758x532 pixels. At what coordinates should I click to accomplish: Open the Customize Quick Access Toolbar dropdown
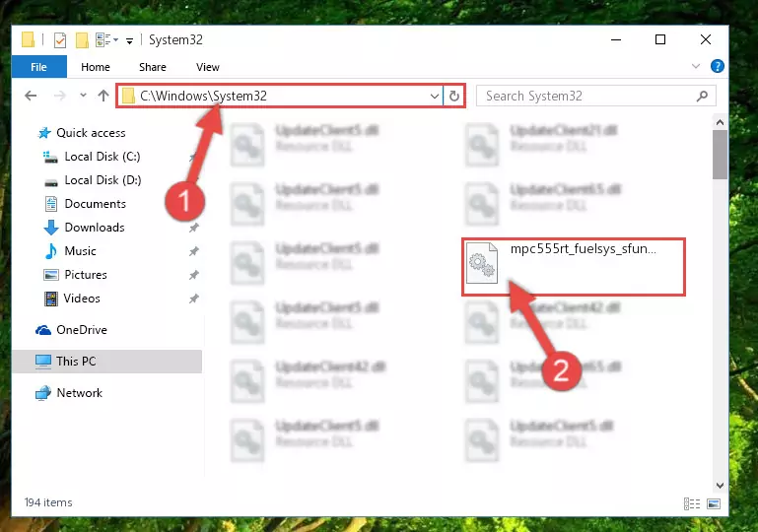[x=129, y=41]
